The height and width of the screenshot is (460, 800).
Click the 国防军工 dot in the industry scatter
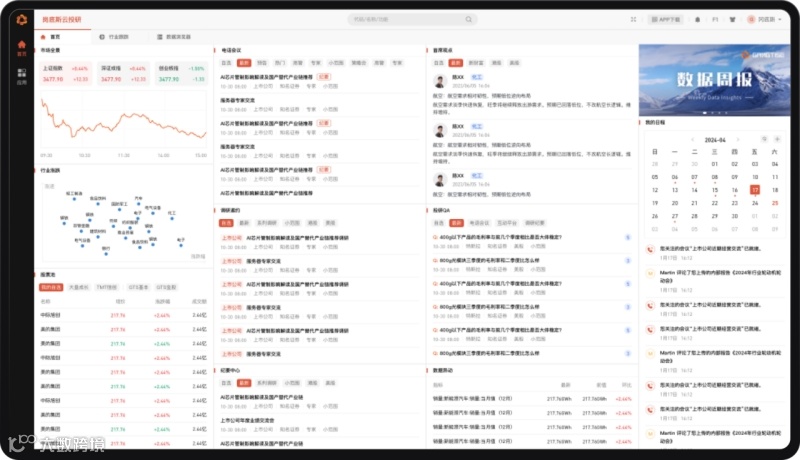(120, 209)
